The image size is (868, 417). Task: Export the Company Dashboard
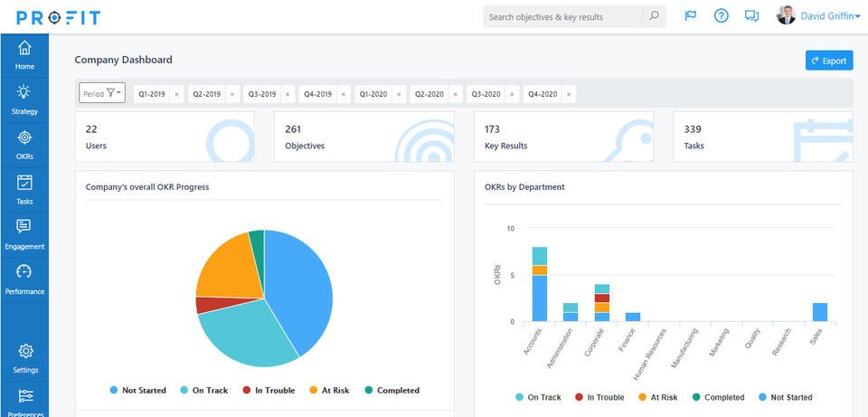click(x=829, y=61)
